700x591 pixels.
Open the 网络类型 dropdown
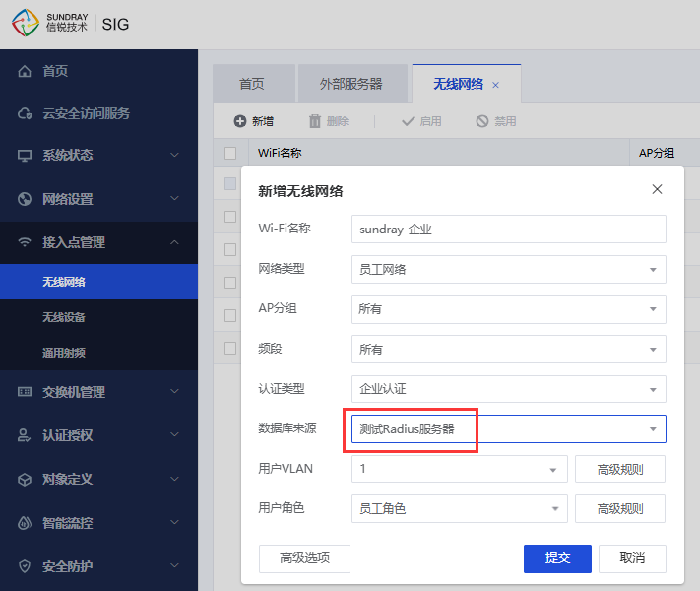pos(508,269)
